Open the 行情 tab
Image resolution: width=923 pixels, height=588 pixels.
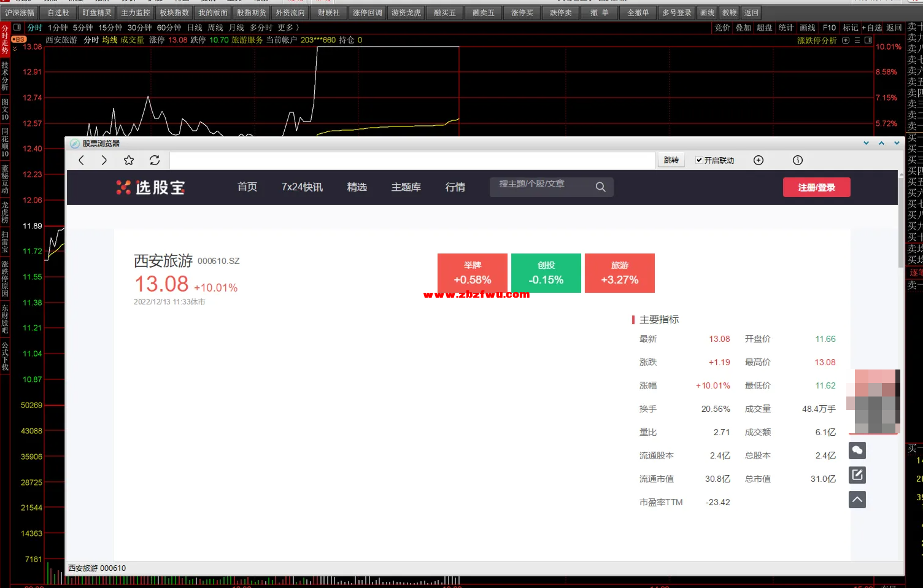click(455, 187)
